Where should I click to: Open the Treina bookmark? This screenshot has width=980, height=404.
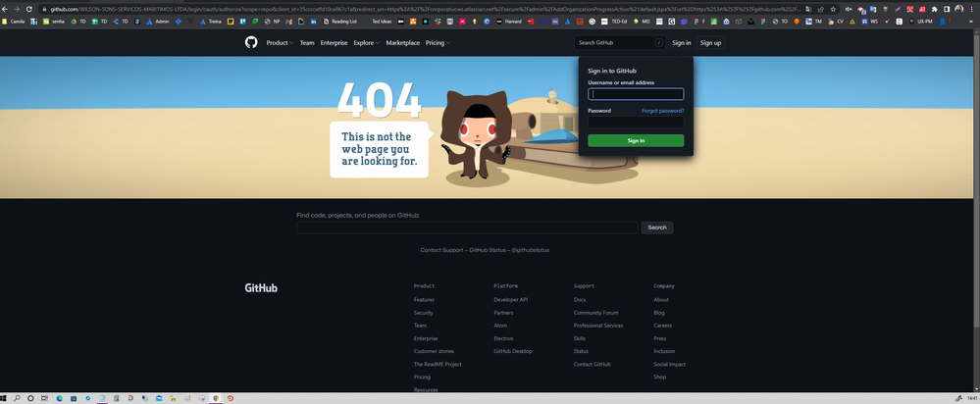pos(211,22)
